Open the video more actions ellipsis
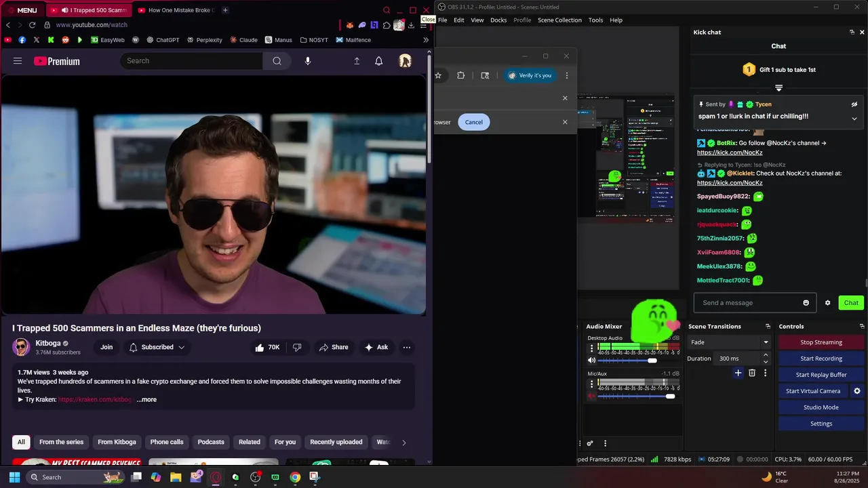The height and width of the screenshot is (488, 868). click(407, 347)
